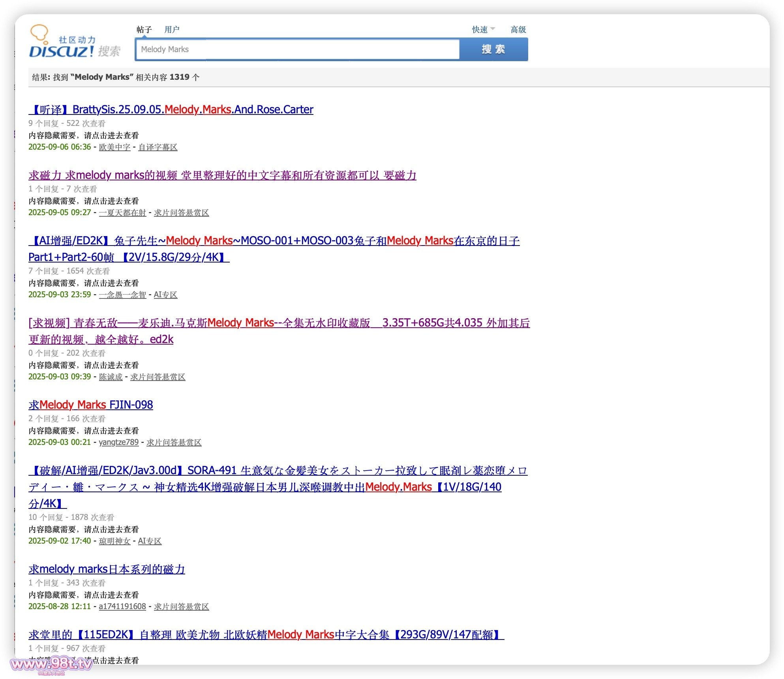Click the 98t.tv watermark logo
The width and height of the screenshot is (784, 679).
(51, 664)
